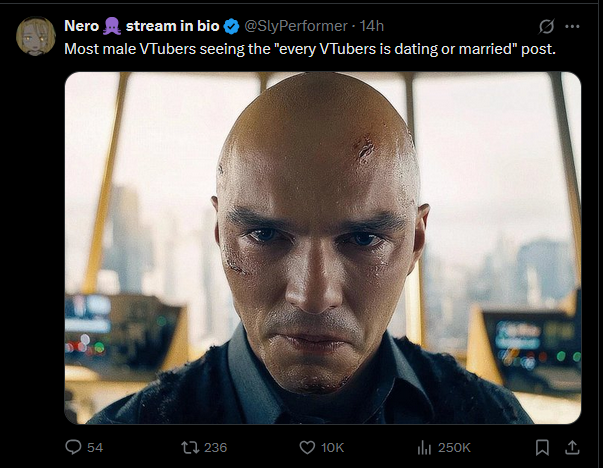Share the post via the share icon
The width and height of the screenshot is (603, 468).
coord(572,447)
